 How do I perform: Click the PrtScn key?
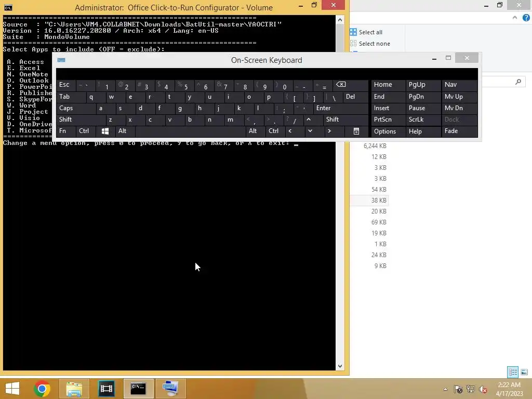[x=388, y=119]
